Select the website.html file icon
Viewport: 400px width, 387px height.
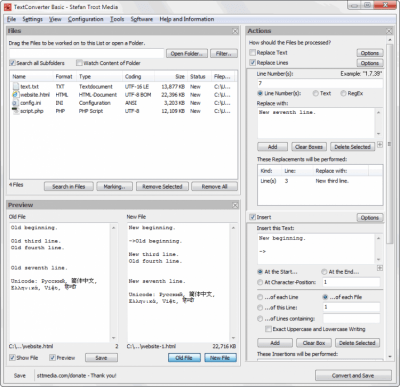(x=16, y=95)
